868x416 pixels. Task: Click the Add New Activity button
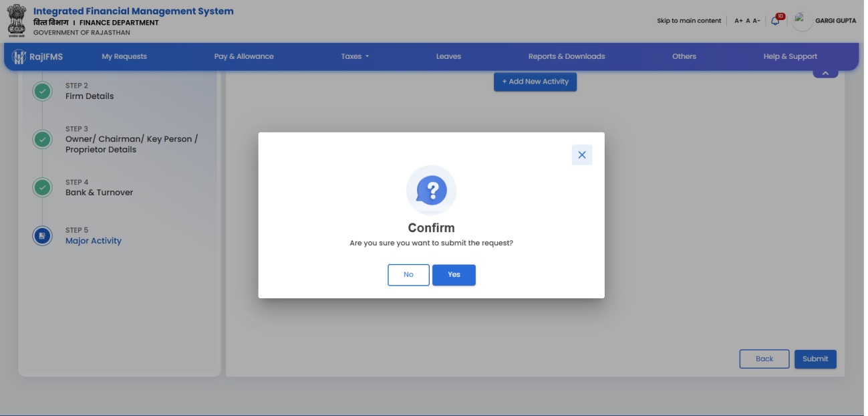click(535, 82)
